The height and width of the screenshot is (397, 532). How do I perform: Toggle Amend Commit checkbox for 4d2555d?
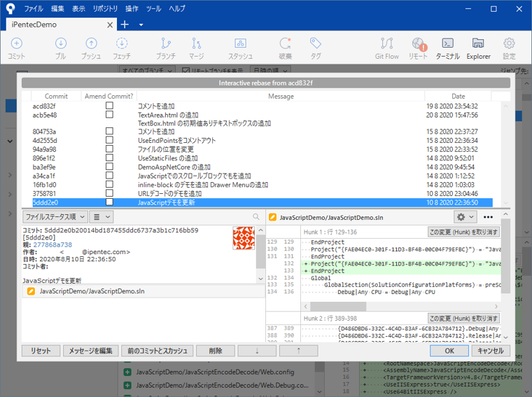coord(109,140)
